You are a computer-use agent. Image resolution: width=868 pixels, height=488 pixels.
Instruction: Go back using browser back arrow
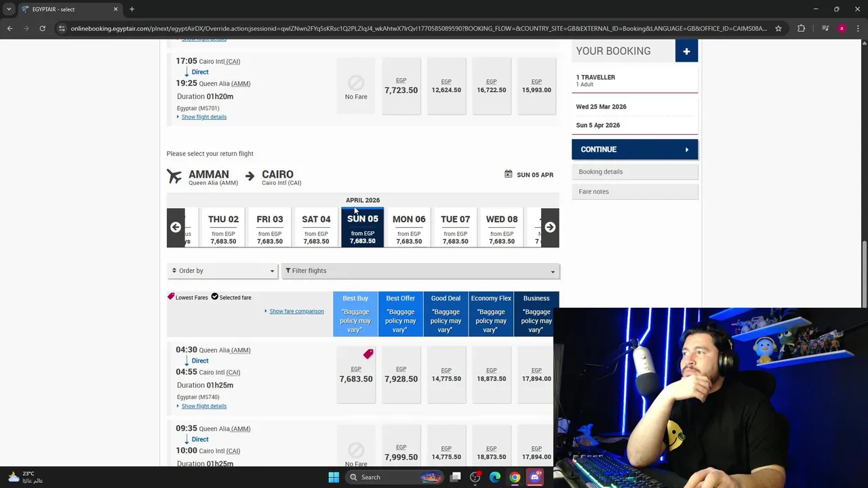[x=9, y=28]
